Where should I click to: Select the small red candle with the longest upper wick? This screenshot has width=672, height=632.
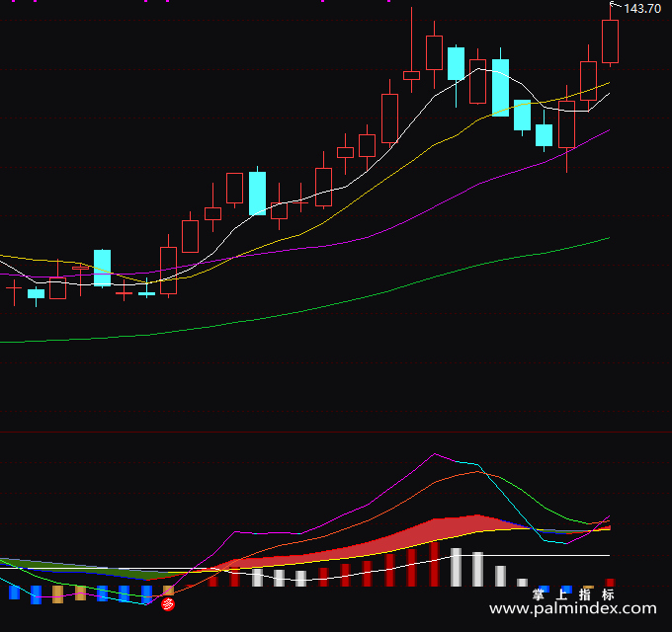point(411,75)
